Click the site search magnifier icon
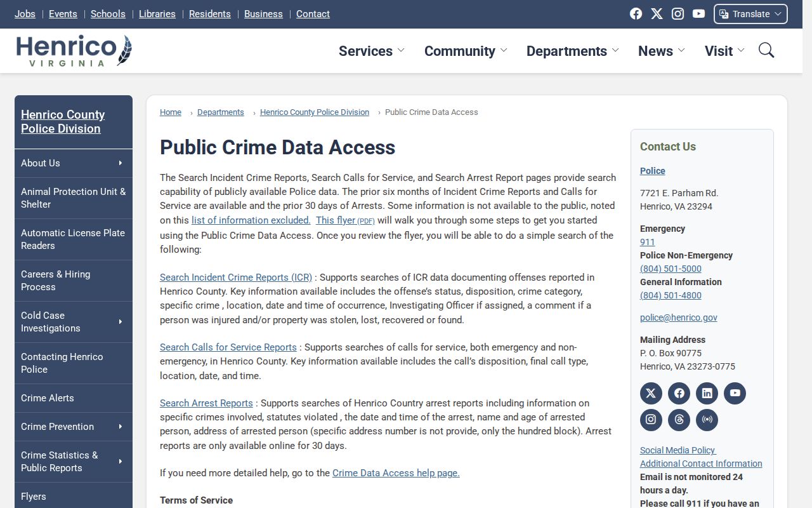The width and height of the screenshot is (812, 508). coord(766,50)
